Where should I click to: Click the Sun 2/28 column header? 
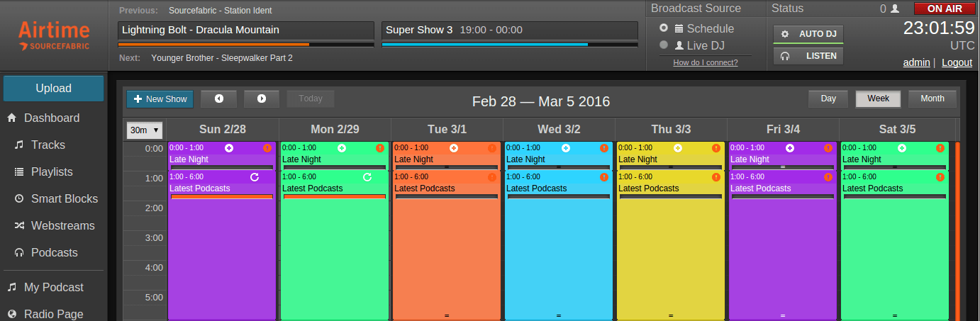(223, 129)
